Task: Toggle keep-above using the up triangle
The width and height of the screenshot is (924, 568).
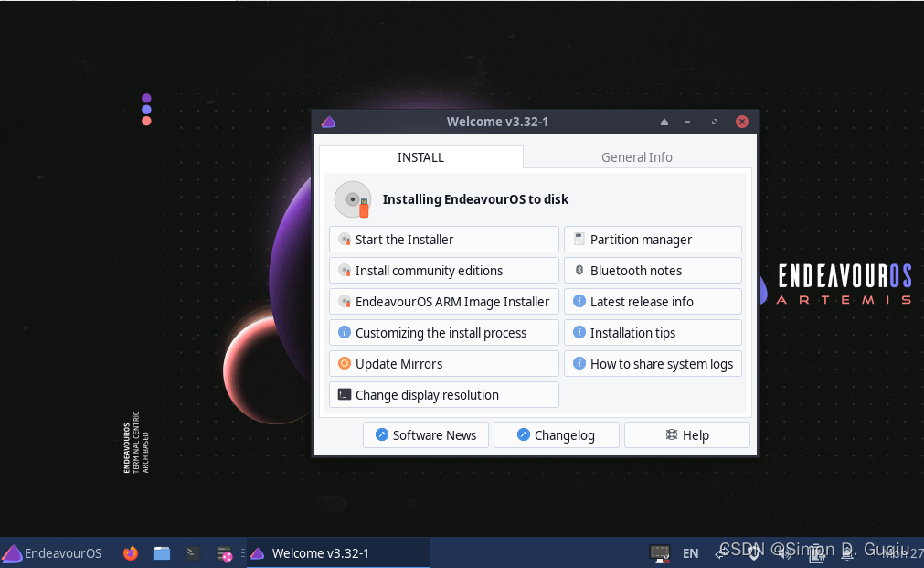Action: point(664,122)
